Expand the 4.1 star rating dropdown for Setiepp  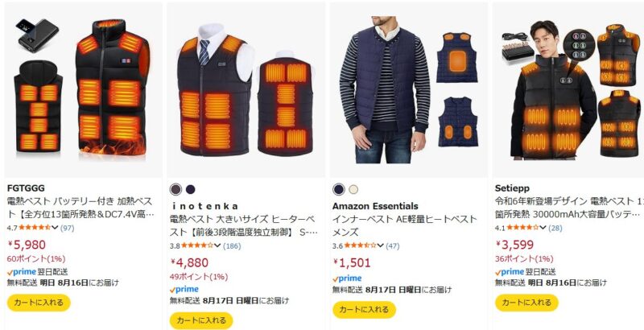point(543,228)
